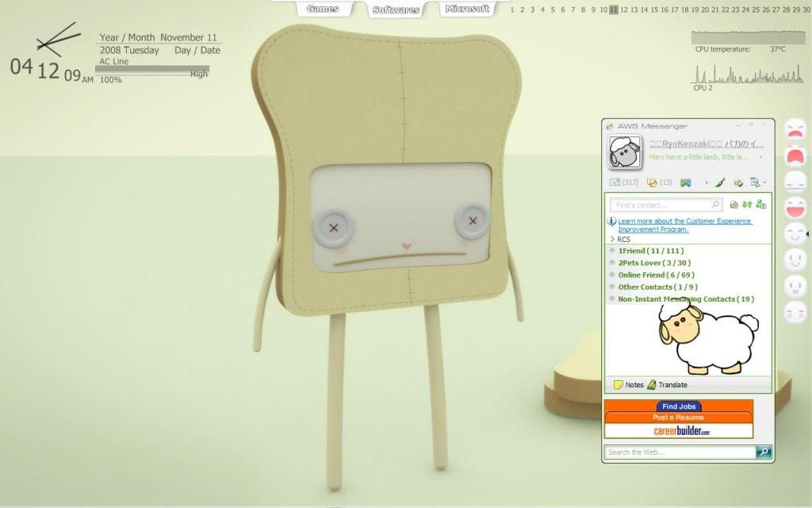Screen dimensions: 812x508
Task: Expand the Other Contacts group
Action: pos(612,287)
